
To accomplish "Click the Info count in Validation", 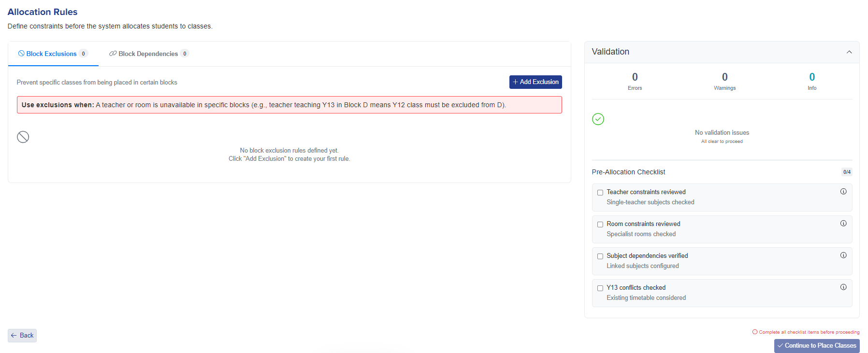I will point(812,77).
